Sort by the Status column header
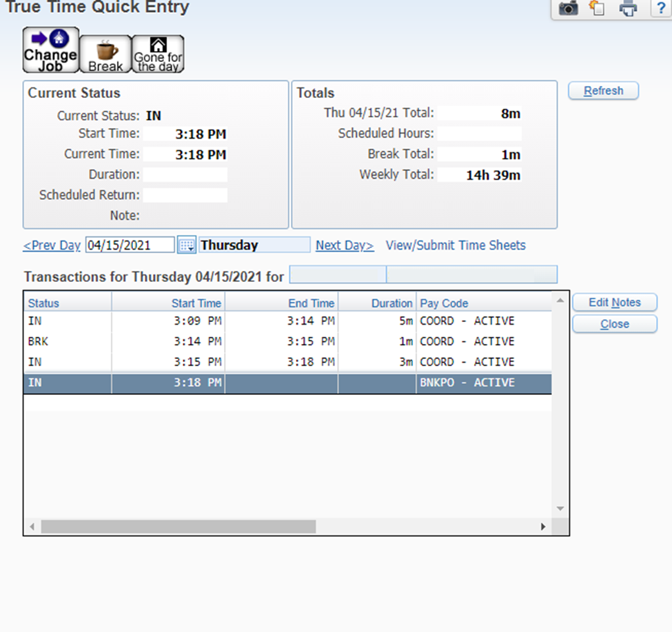 pos(68,303)
